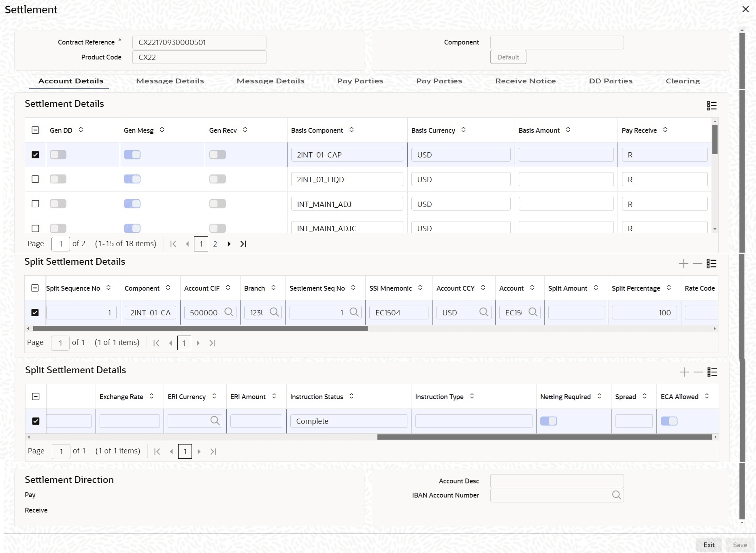Search IBAN Account Number lookup
This screenshot has width=756, height=553.
[616, 495]
